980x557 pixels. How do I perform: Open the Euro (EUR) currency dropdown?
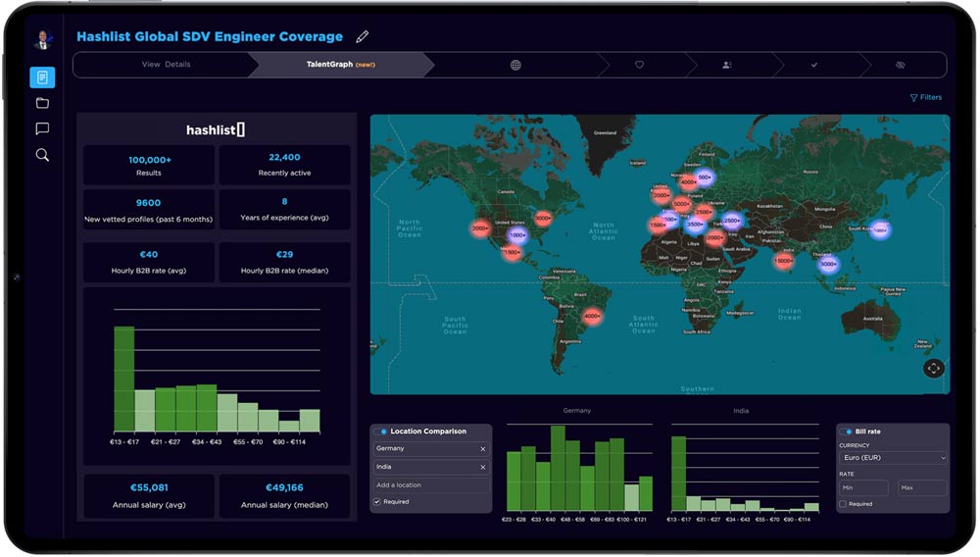893,458
